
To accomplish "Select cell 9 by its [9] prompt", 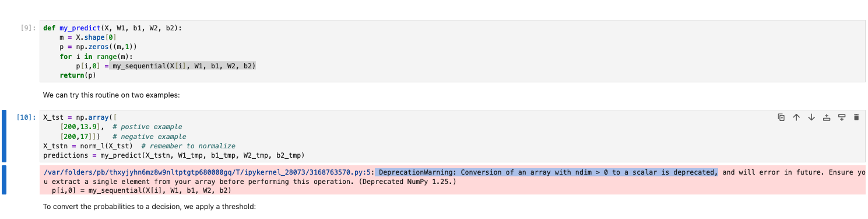I will coord(29,27).
